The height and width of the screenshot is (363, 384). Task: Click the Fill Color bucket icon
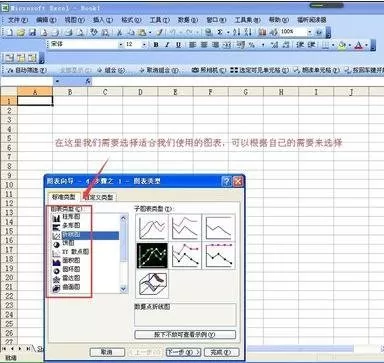[x=342, y=45]
